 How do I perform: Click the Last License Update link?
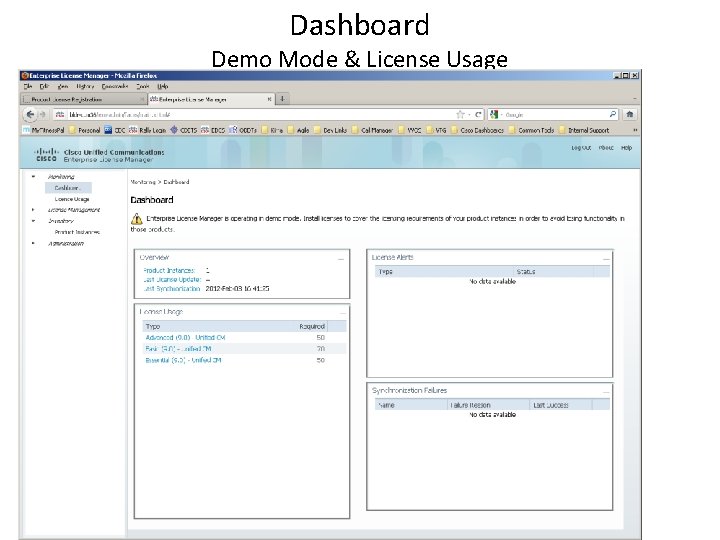click(172, 280)
